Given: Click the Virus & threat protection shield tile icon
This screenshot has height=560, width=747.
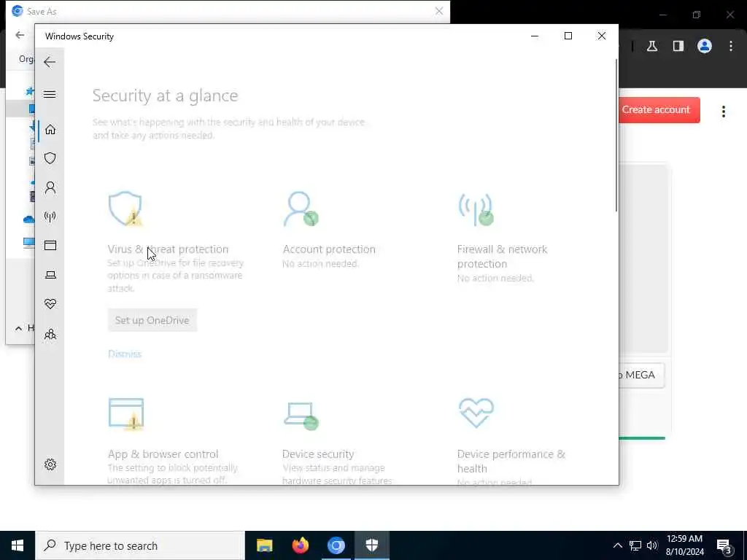Looking at the screenshot, I should pyautogui.click(x=125, y=209).
